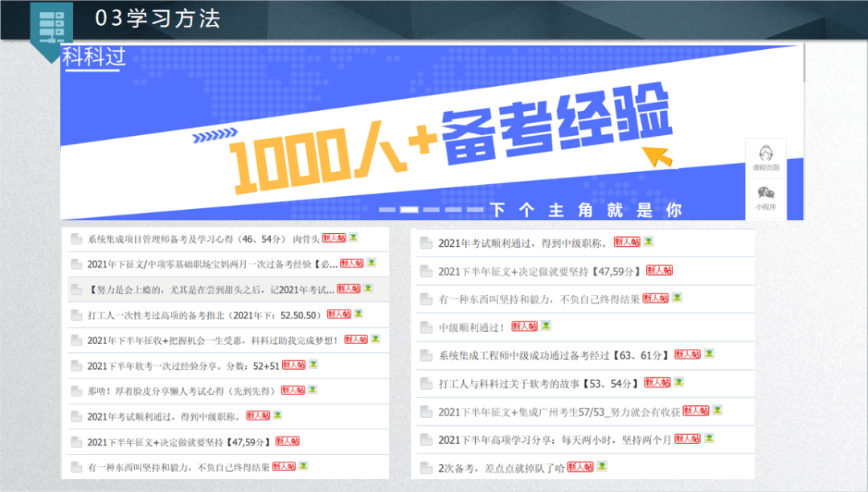The height and width of the screenshot is (492, 868).
Task: Select the highlighted carousel indicator dash
Action: 409,210
